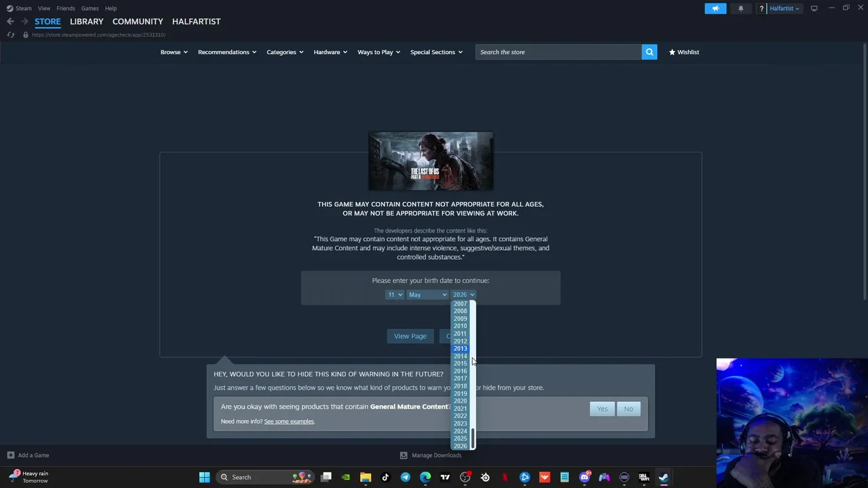Open Task View in the taskbar
Screen dimensions: 868x488
(326, 477)
